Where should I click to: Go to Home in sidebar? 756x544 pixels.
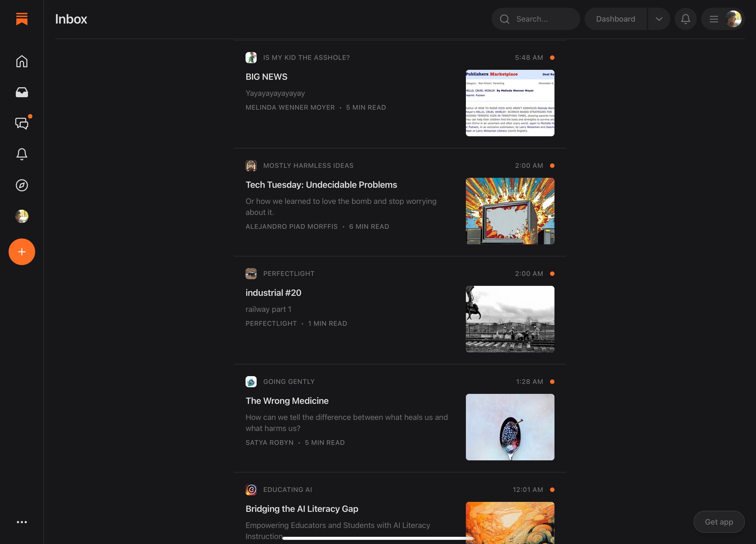pos(22,61)
